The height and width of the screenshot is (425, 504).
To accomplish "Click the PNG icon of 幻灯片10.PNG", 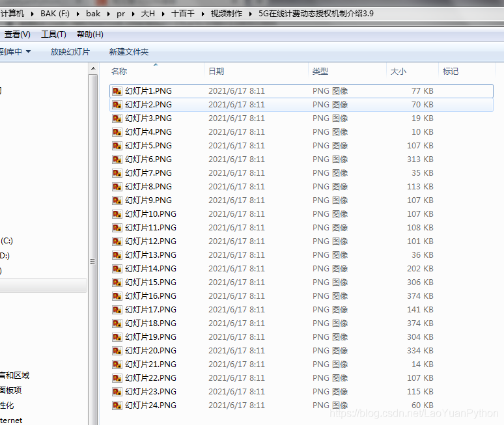I will coord(117,214).
